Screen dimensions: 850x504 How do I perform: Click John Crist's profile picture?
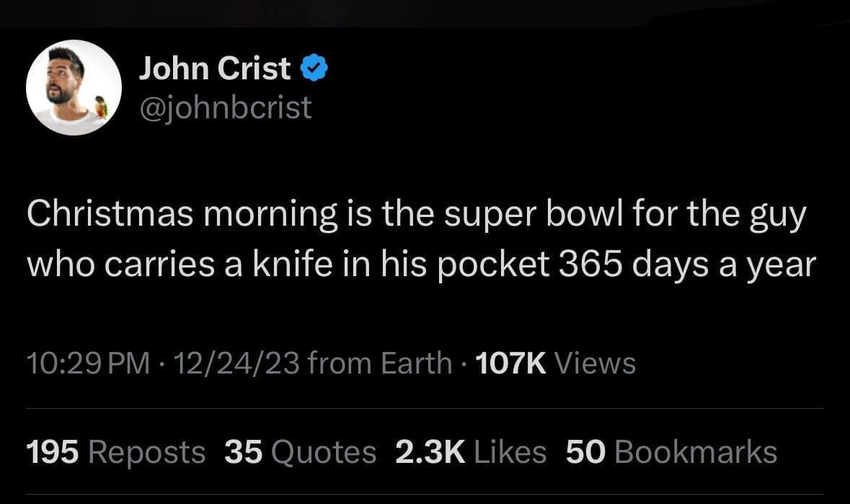[74, 87]
